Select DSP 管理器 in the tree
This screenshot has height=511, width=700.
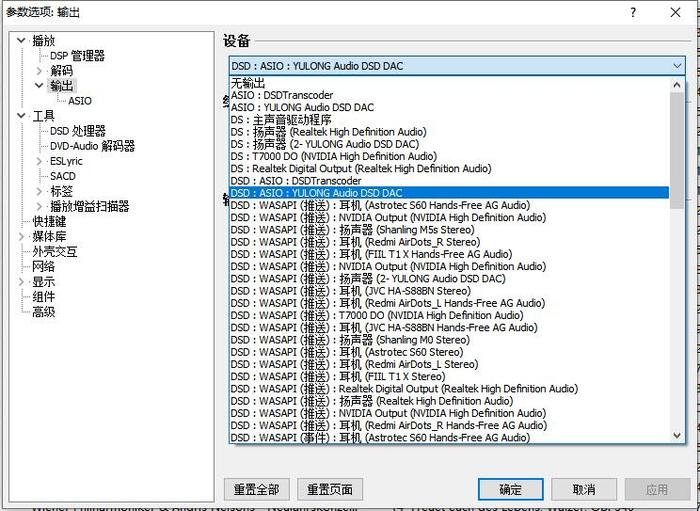(x=77, y=56)
